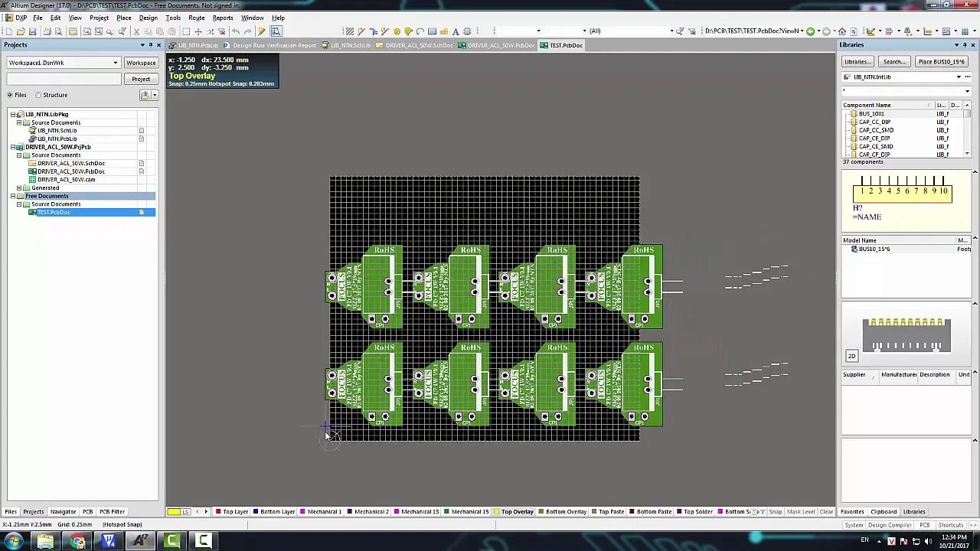Toggle the Snap button in layer bar
The height and width of the screenshot is (551, 980).
click(776, 512)
